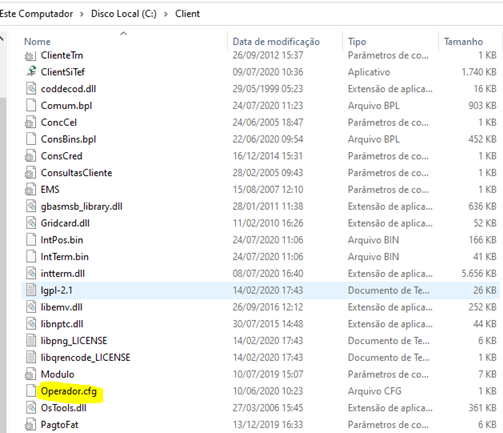503x433 pixels.
Task: Select the intterm.dll file name
Action: (63, 274)
